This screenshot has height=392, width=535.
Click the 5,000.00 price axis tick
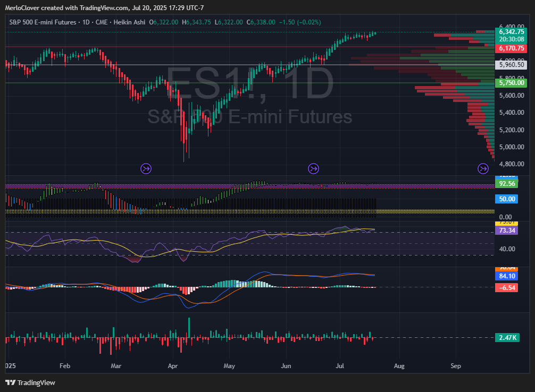[512, 147]
